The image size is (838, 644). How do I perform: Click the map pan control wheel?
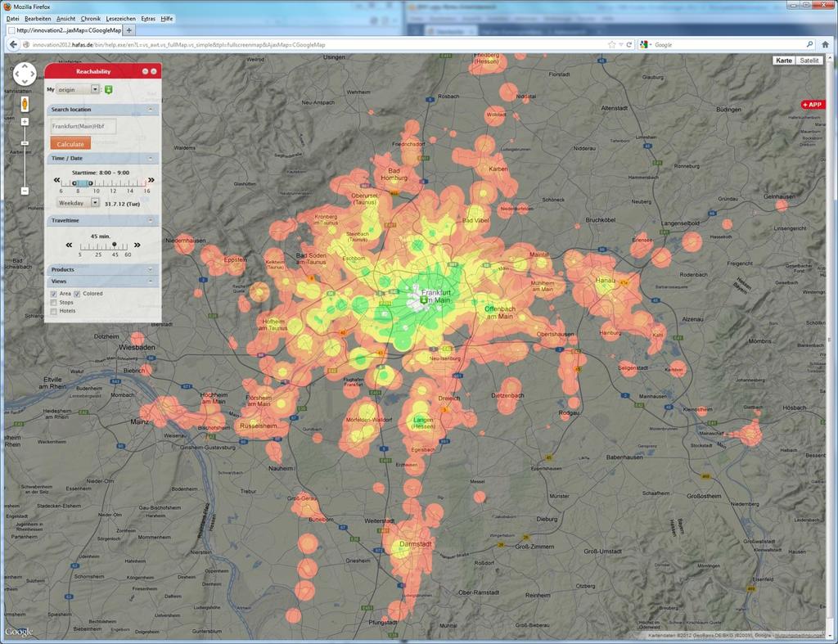pos(25,74)
